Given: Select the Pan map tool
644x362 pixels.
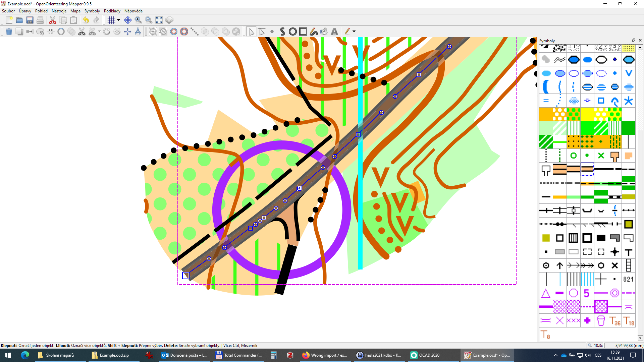Looking at the screenshot, I should coord(127,20).
